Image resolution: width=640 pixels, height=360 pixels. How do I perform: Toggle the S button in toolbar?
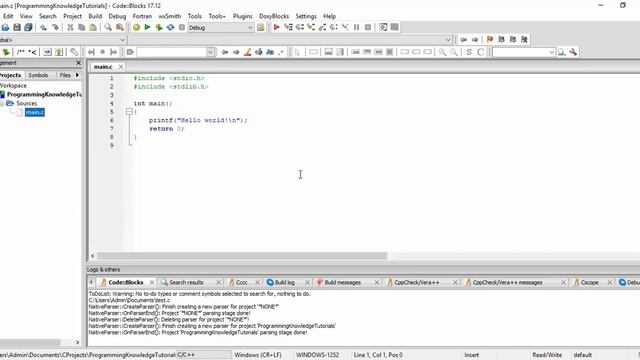469,52
